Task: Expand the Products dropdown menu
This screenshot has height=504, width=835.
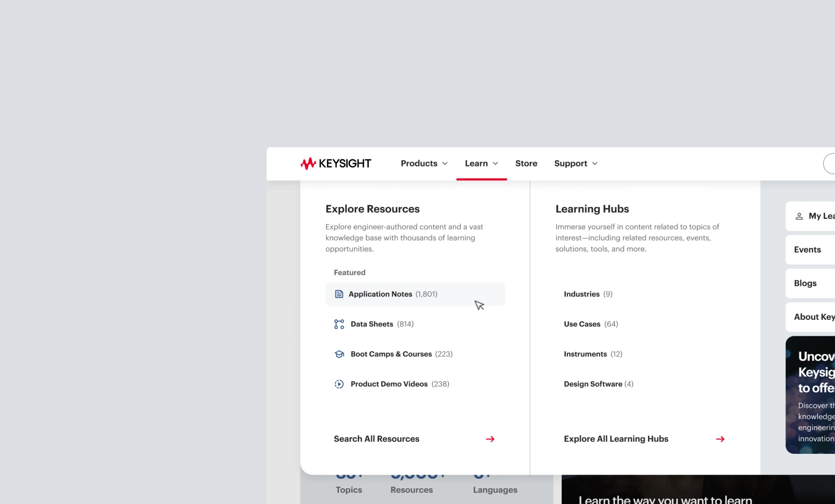Action: (424, 163)
